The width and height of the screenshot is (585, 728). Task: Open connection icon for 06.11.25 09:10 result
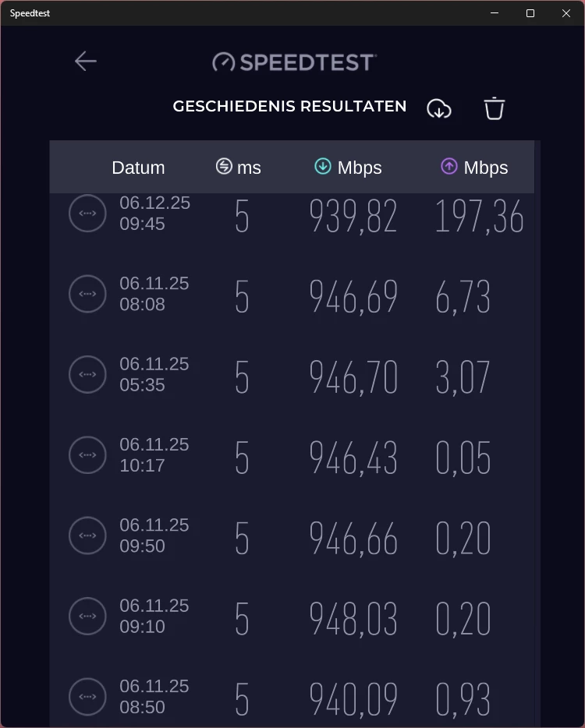pyautogui.click(x=87, y=616)
